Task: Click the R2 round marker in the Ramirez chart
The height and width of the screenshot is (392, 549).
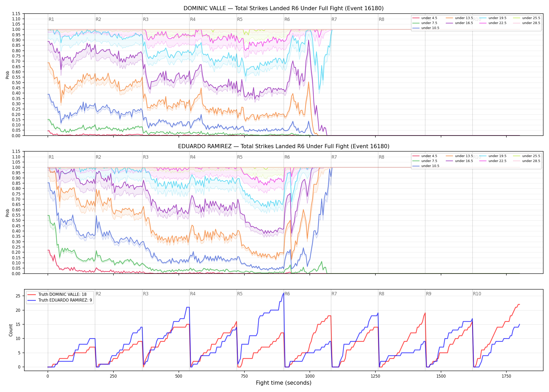Action: tap(98, 157)
